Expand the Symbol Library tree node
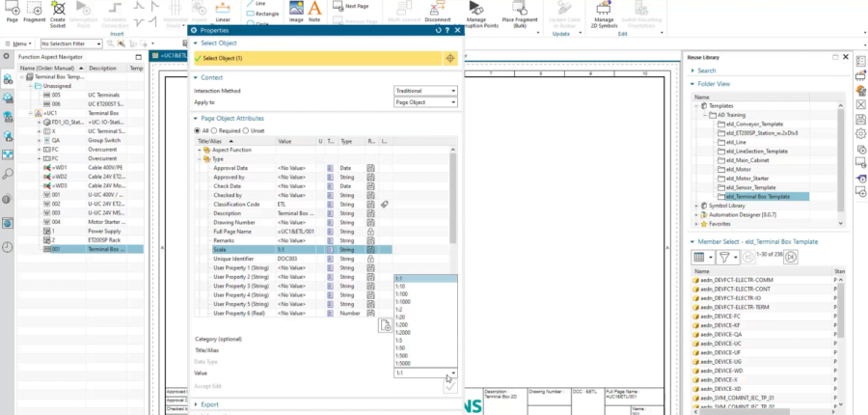This screenshot has height=415, width=868. [696, 206]
